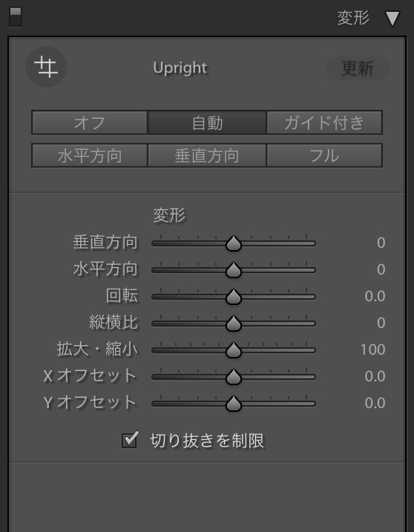414x532 pixels.
Task: Select the 自動 Upright mode
Action: [x=207, y=122]
